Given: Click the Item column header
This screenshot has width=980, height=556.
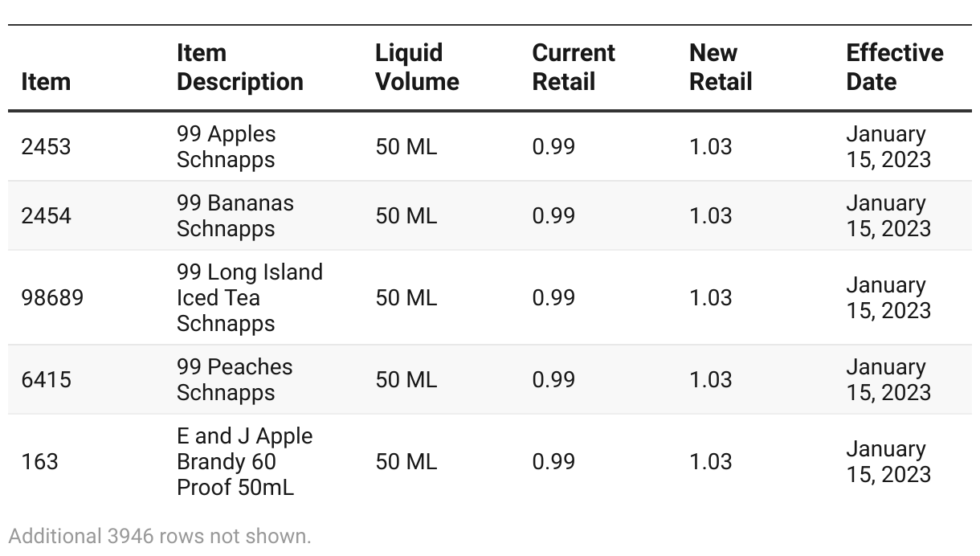Looking at the screenshot, I should tap(46, 82).
